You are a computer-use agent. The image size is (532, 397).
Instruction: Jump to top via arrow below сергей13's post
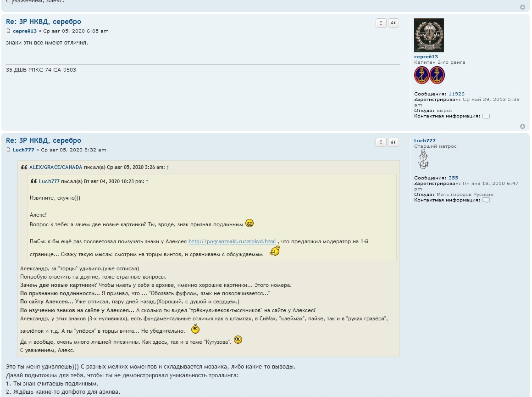point(522,126)
